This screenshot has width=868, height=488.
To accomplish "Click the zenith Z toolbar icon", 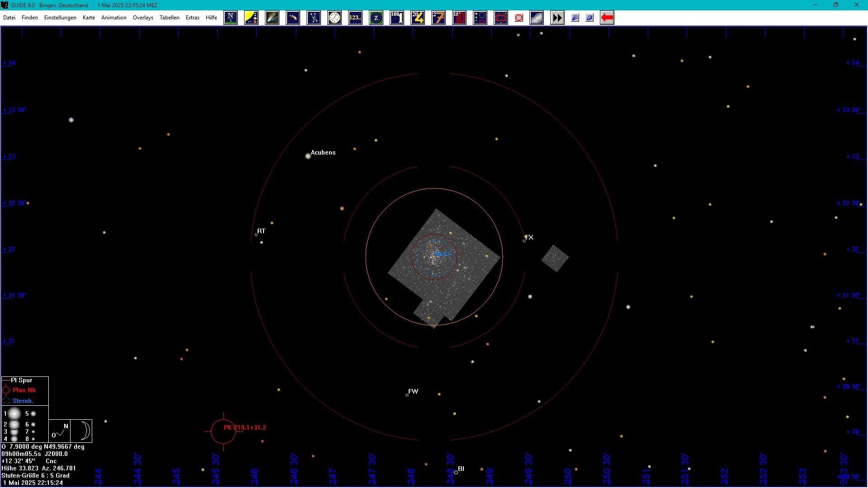I will pos(376,18).
